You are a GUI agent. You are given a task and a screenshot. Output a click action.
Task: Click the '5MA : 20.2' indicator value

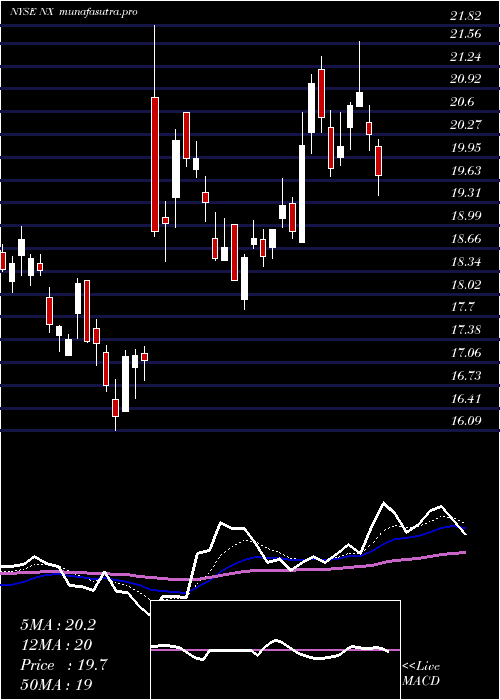click(x=58, y=625)
